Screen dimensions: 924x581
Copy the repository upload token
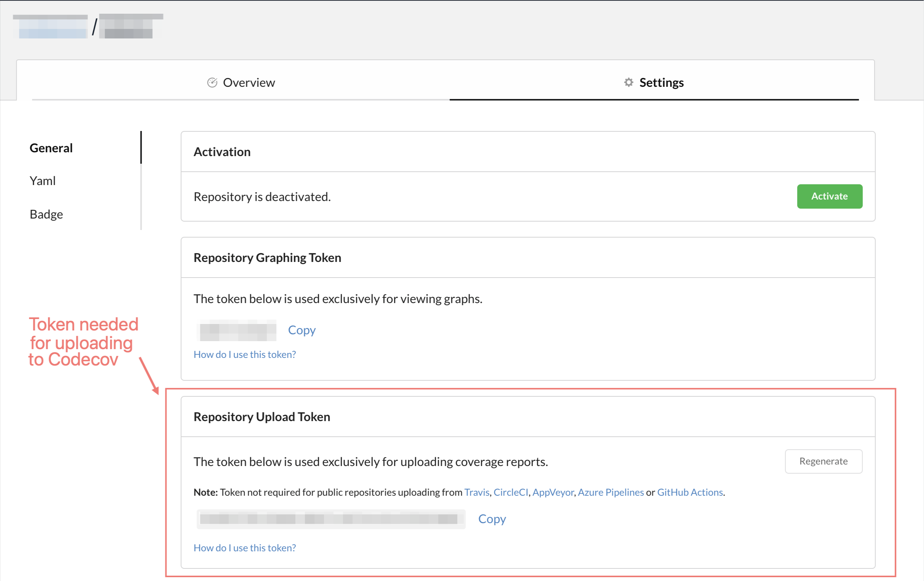click(492, 519)
